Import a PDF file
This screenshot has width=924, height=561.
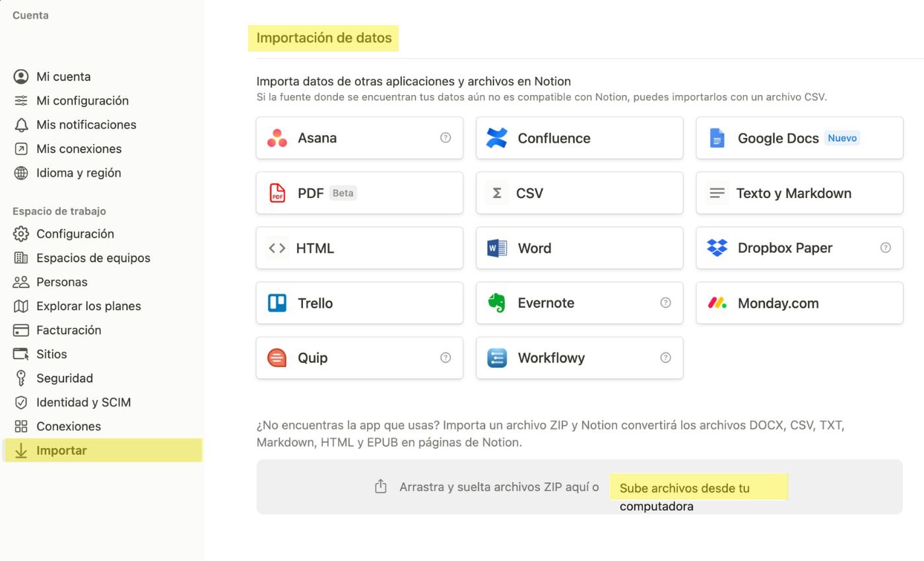(x=360, y=193)
